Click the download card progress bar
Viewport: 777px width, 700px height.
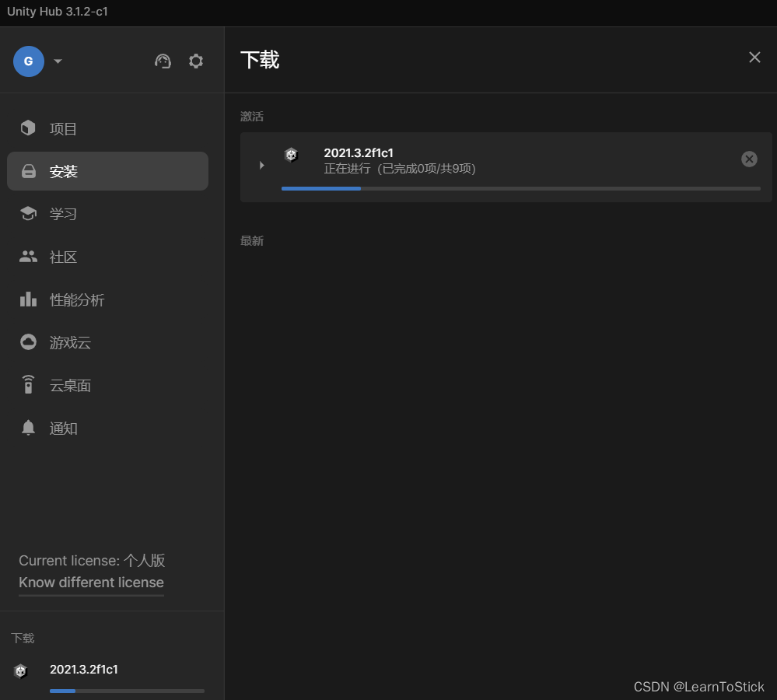coord(521,189)
